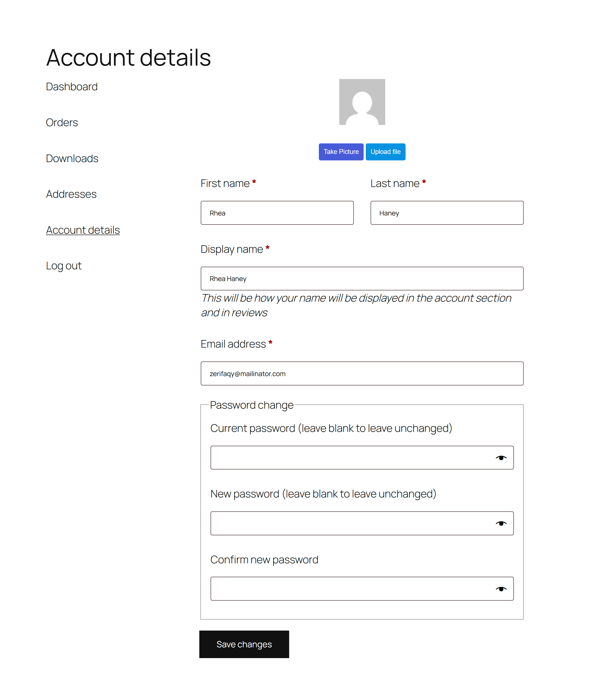View the Addresses page
Screen dimensions: 608x700
[x=71, y=194]
